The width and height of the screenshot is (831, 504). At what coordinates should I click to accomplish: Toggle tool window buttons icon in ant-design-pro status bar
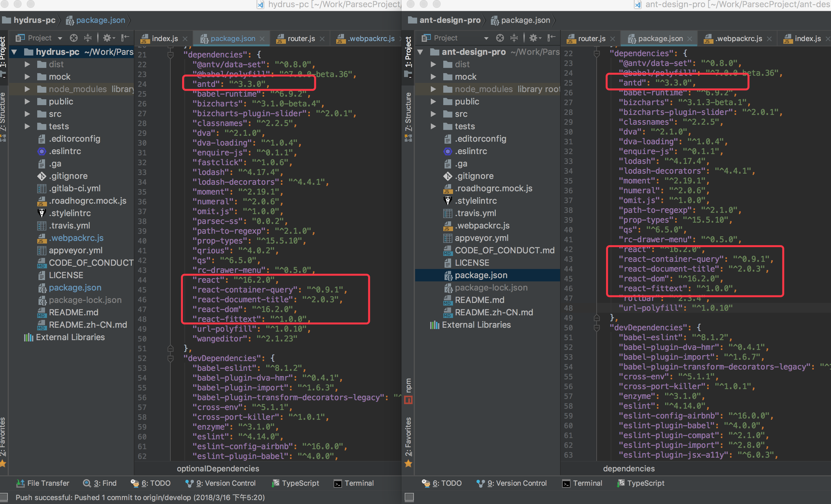pos(409,497)
